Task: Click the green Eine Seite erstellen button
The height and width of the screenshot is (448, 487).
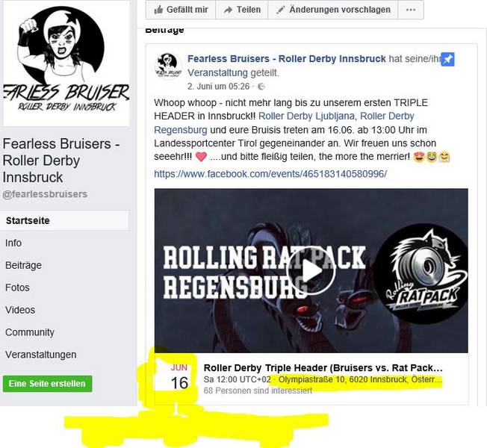Action: tap(48, 384)
